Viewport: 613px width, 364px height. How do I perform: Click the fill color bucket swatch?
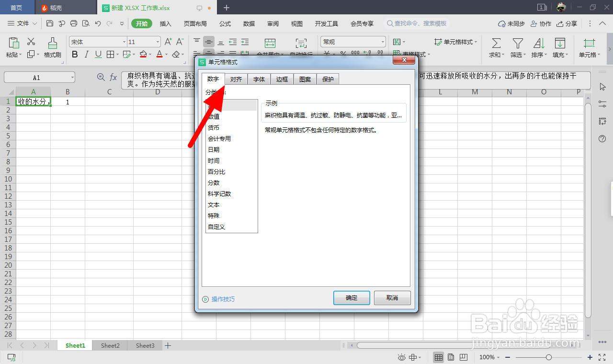tap(143, 54)
